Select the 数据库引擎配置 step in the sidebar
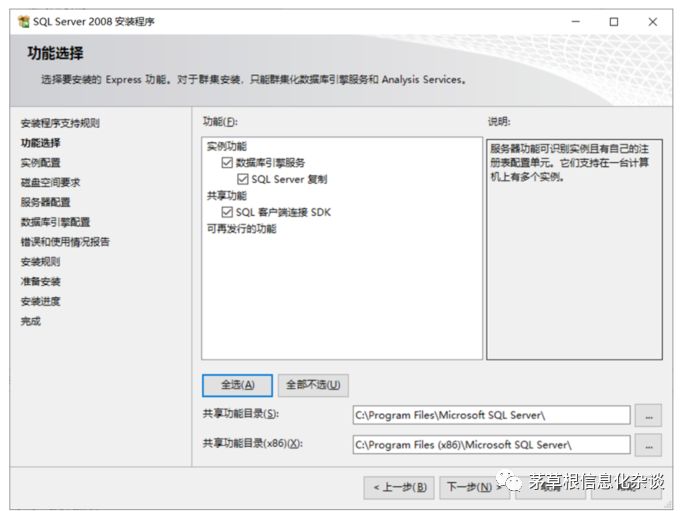Screen dimensions: 686x511 (56, 222)
